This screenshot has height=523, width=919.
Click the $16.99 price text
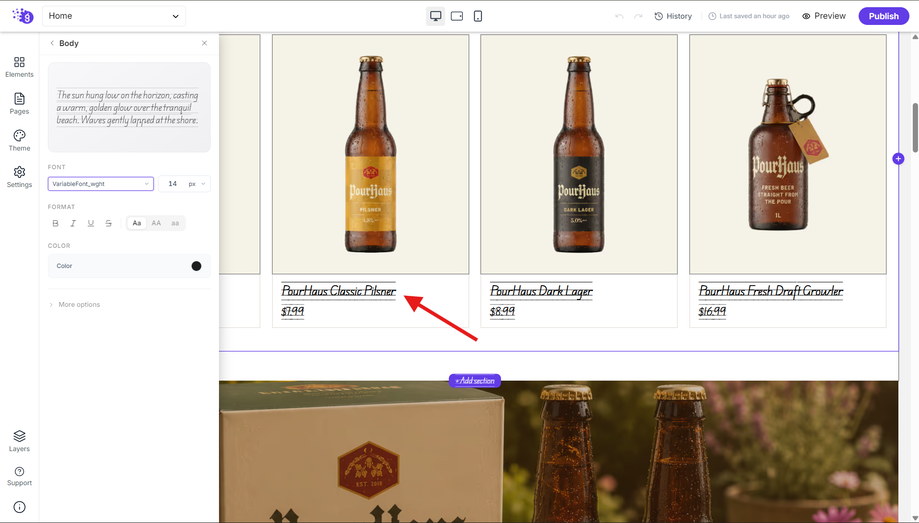(x=712, y=311)
